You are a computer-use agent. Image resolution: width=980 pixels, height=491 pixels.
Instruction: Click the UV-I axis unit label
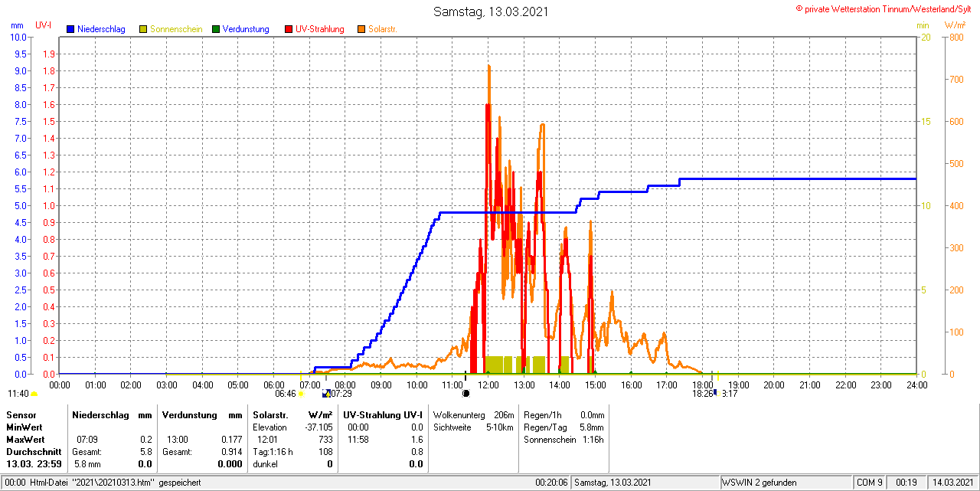44,25
